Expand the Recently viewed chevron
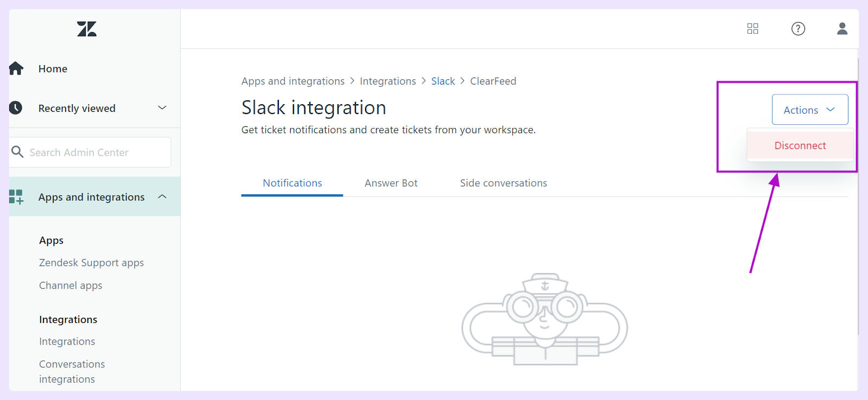 point(162,107)
